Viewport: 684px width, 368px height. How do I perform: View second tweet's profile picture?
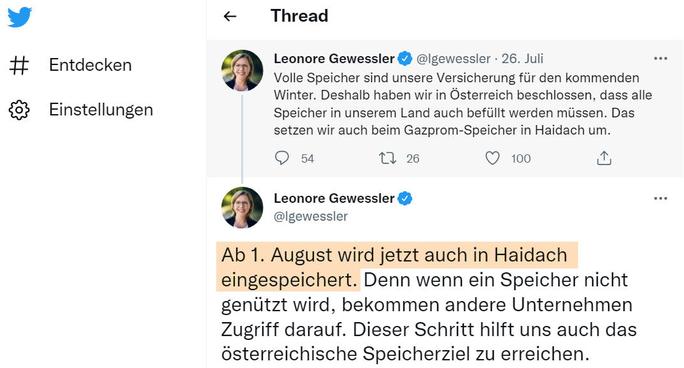pyautogui.click(x=242, y=208)
